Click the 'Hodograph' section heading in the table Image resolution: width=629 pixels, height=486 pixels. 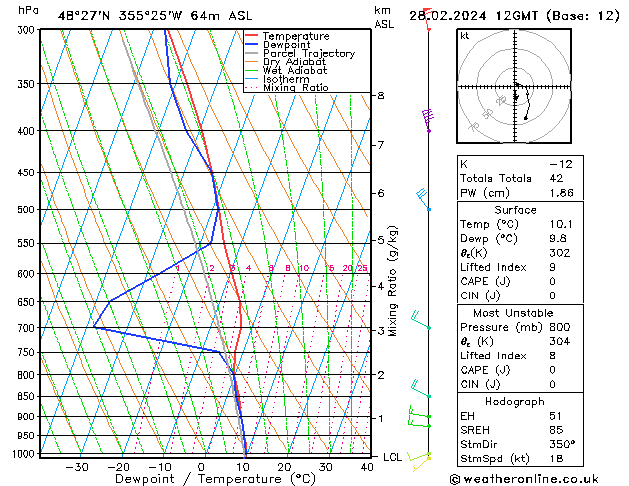click(515, 401)
